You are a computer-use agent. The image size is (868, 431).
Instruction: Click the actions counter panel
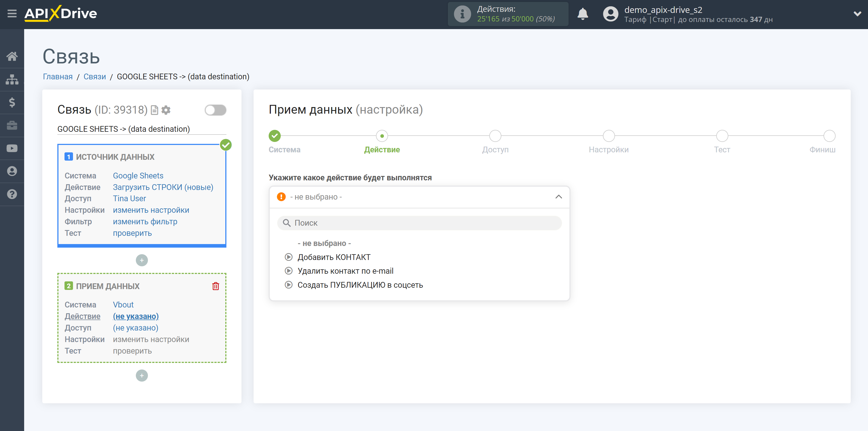tap(508, 14)
